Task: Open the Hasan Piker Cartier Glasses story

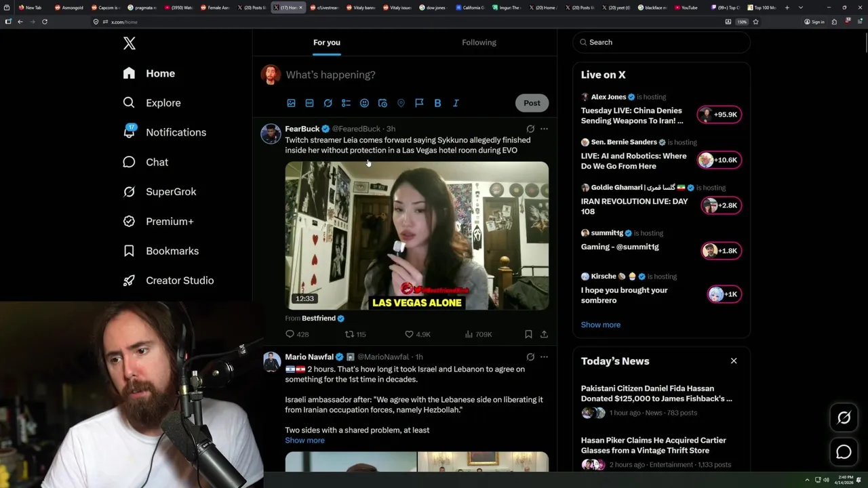Action: [x=653, y=445]
